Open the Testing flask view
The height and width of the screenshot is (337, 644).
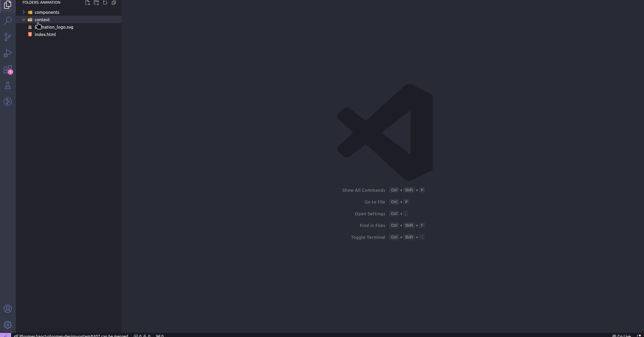coord(8,85)
